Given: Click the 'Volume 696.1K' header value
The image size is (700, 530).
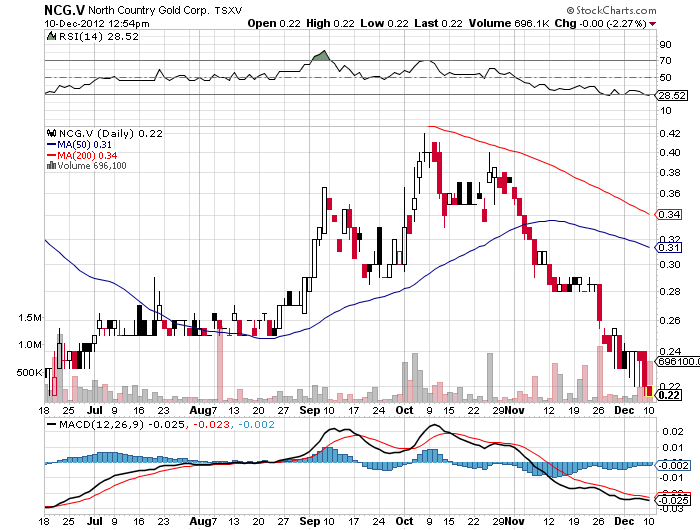Looking at the screenshot, I should (x=509, y=23).
